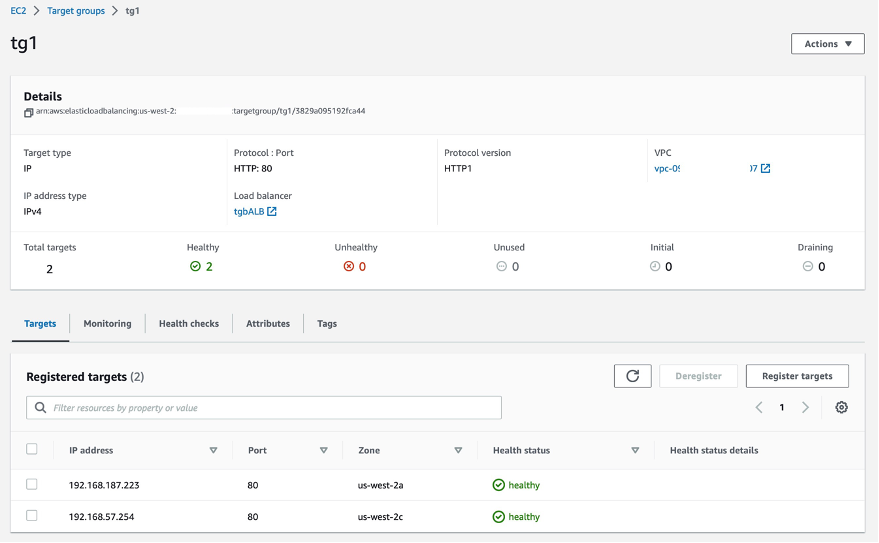
Task: Go to Target groups breadcrumb
Action: point(76,11)
